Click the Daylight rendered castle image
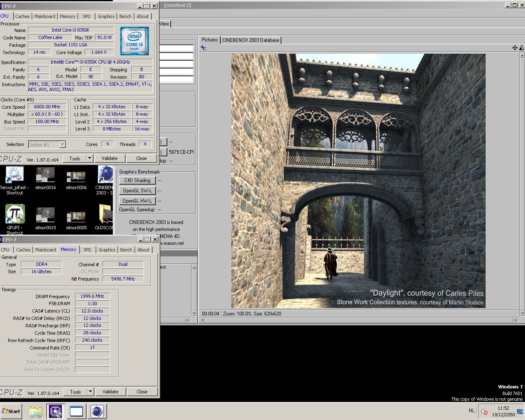 tap(358, 181)
